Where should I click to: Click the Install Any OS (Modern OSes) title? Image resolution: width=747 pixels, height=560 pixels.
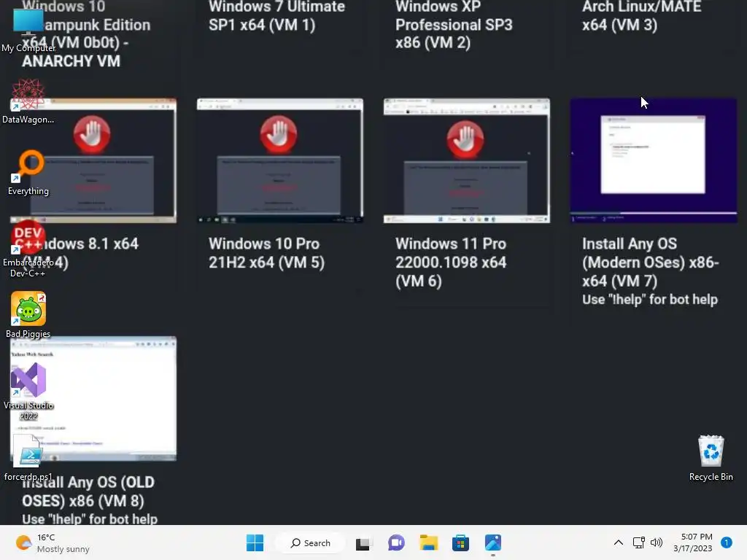pyautogui.click(x=651, y=262)
